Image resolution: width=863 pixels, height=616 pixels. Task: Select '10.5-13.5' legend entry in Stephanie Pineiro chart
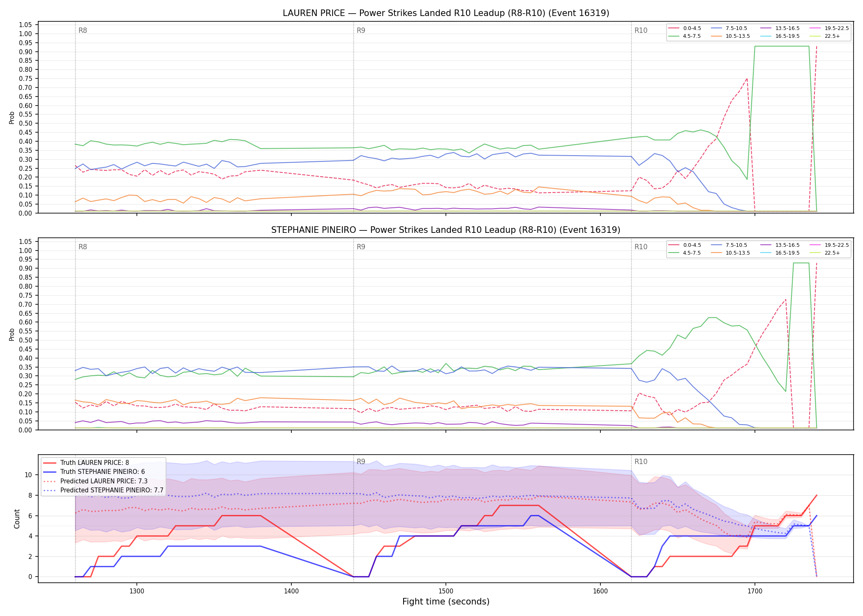click(x=731, y=253)
